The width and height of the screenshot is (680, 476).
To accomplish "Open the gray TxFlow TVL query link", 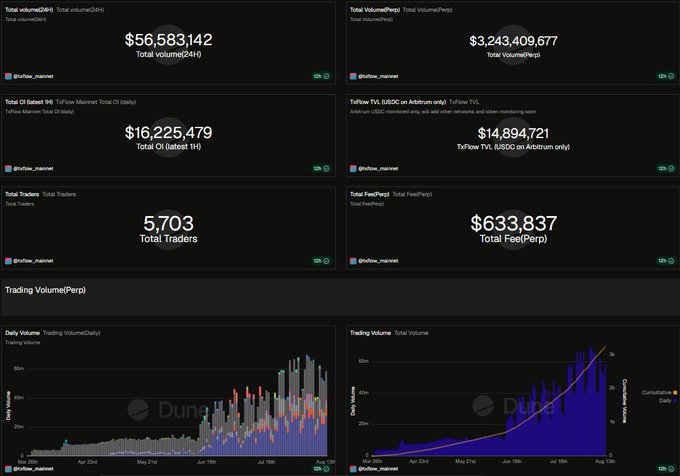I will coord(464,102).
